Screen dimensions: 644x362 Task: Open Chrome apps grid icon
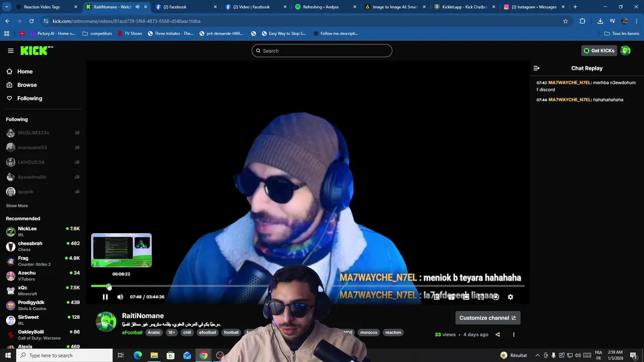point(7,34)
